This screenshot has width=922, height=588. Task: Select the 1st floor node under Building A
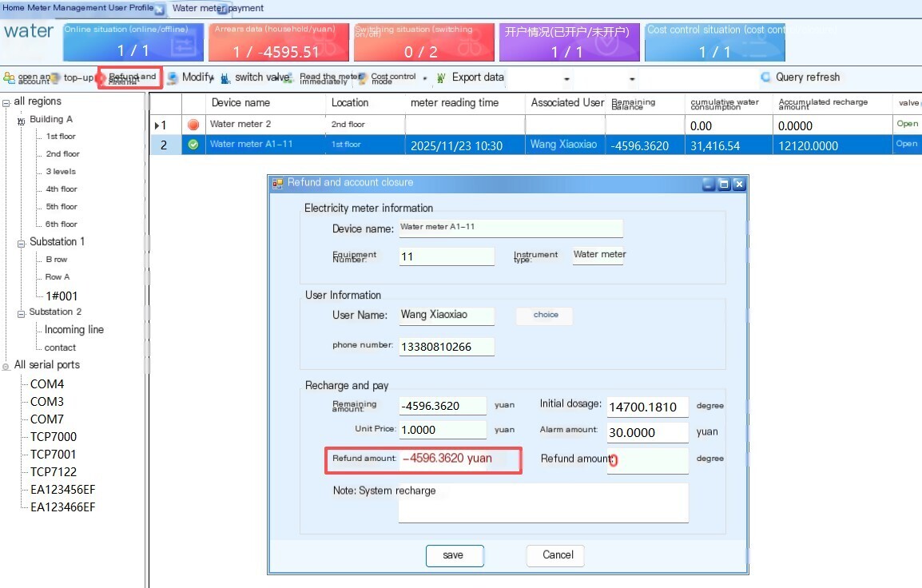pyautogui.click(x=61, y=137)
